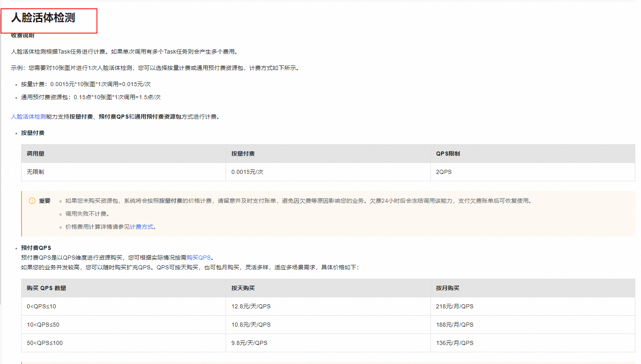Open the 购买QPS link
This screenshot has width=641, height=364.
[x=199, y=258]
